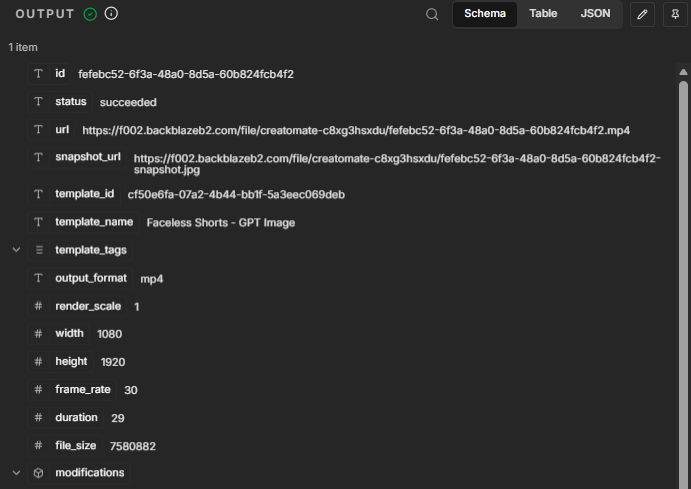Click the number hash icon for frame_rate
The width and height of the screenshot is (691, 489).
point(38,389)
